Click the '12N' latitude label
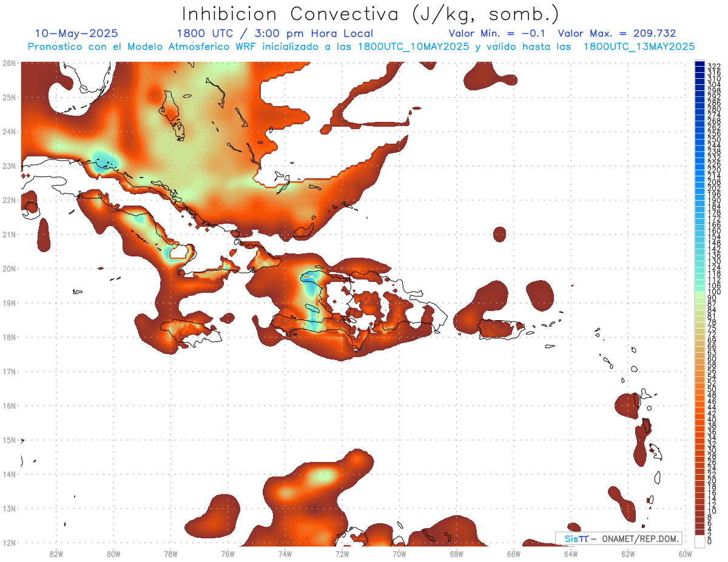 pyautogui.click(x=9, y=543)
